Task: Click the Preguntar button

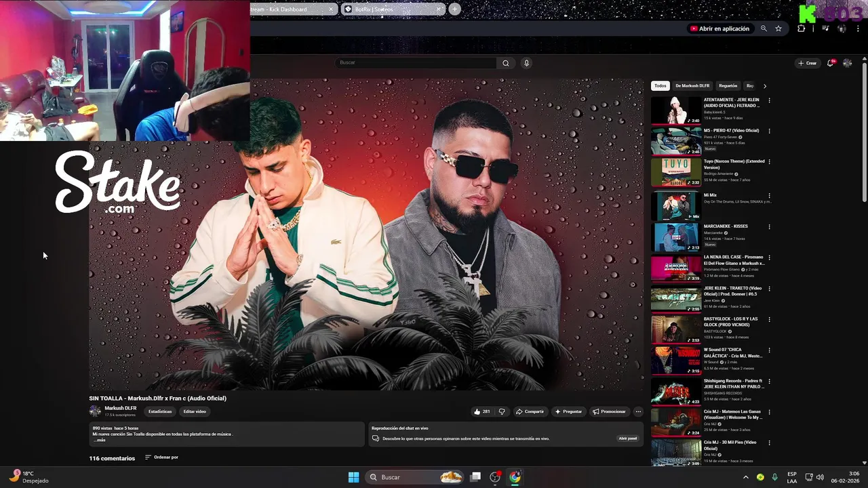Action: click(x=568, y=411)
